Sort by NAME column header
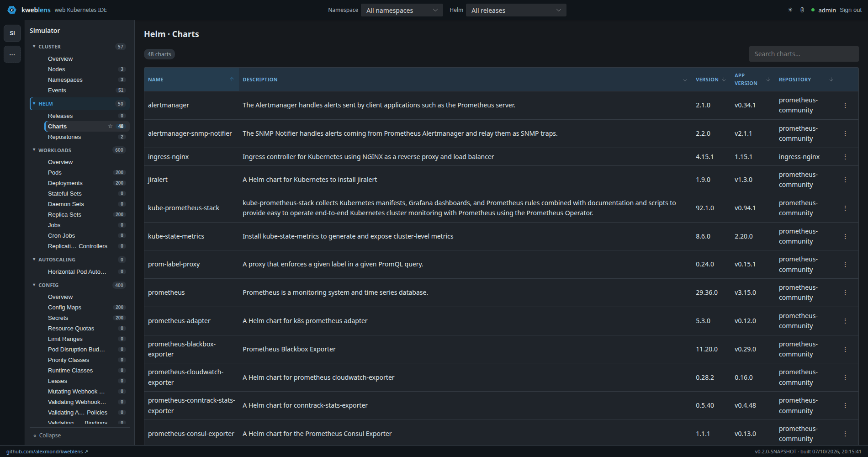Viewport: 868px width, 457px height. pos(191,80)
